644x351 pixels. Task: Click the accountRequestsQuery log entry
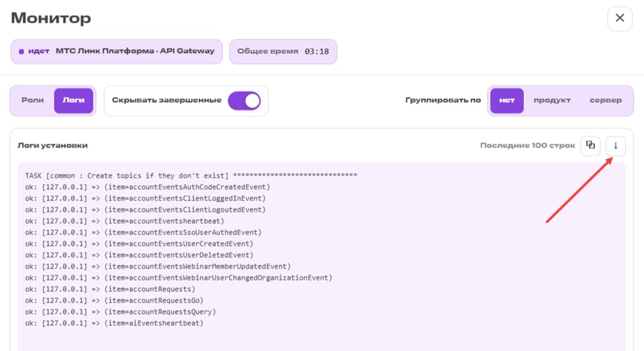tap(121, 312)
